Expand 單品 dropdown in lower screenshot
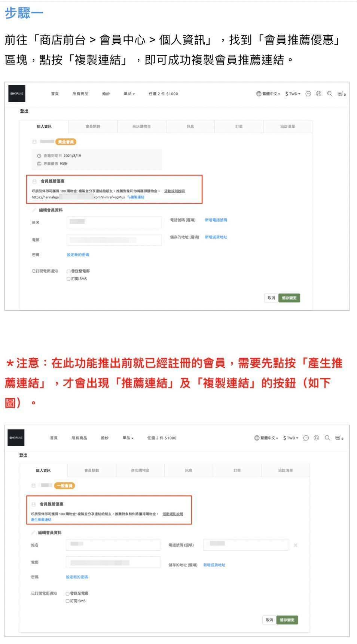 point(128,438)
